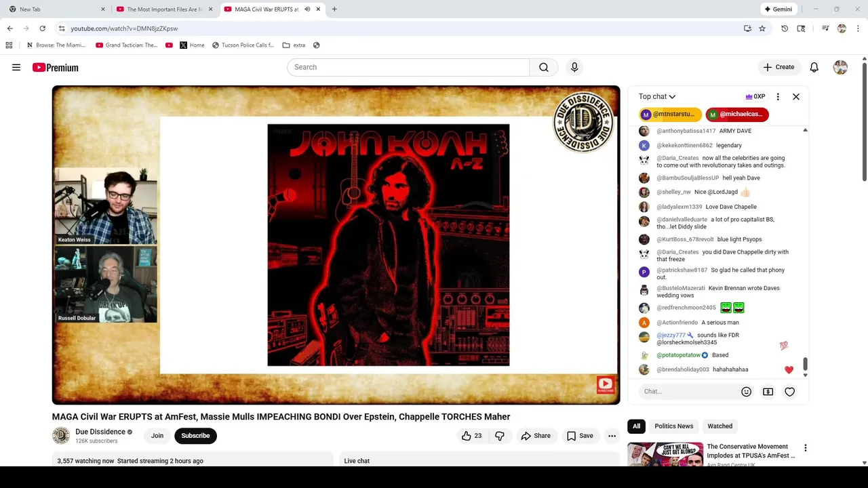
Task: Click the chat message input
Action: coord(688,392)
